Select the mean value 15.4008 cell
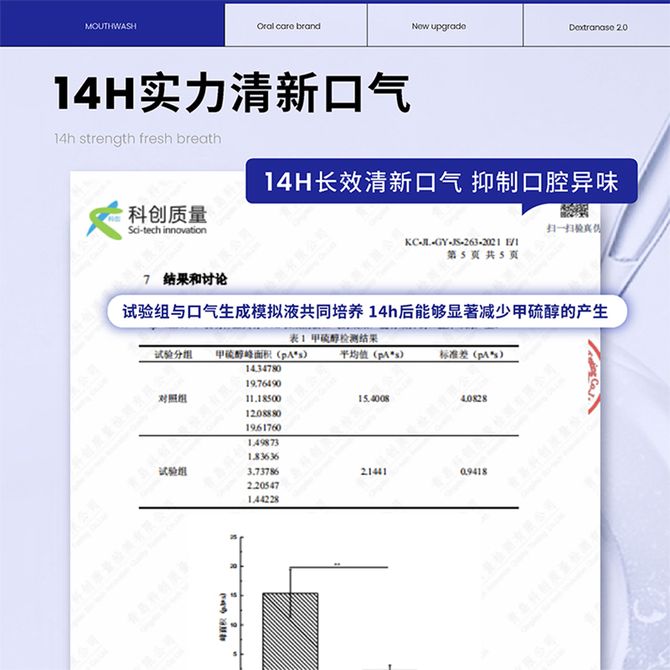The width and height of the screenshot is (670, 670). tap(372, 398)
